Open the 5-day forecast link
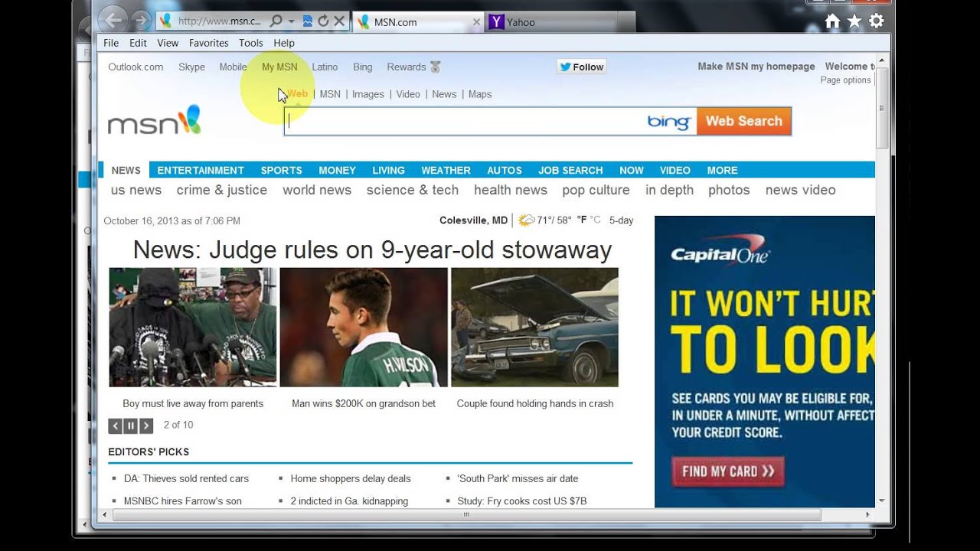The width and height of the screenshot is (980, 551). click(x=621, y=220)
